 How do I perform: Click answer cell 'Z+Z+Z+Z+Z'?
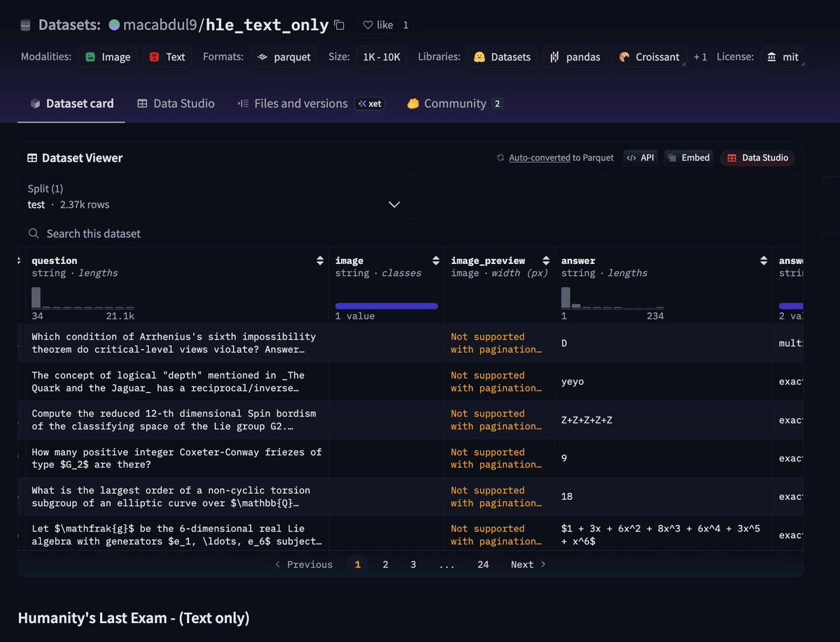click(x=664, y=420)
